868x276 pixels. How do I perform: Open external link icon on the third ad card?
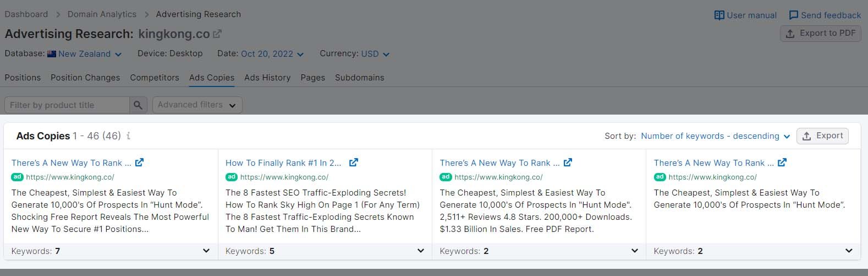click(568, 163)
